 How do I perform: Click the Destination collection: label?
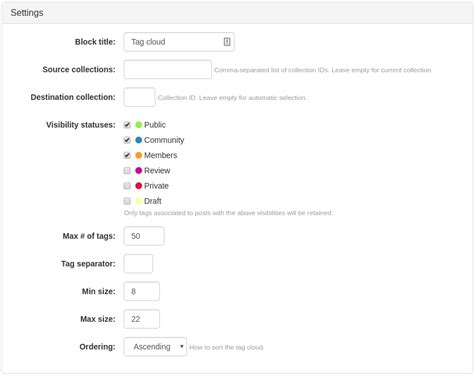click(x=73, y=97)
